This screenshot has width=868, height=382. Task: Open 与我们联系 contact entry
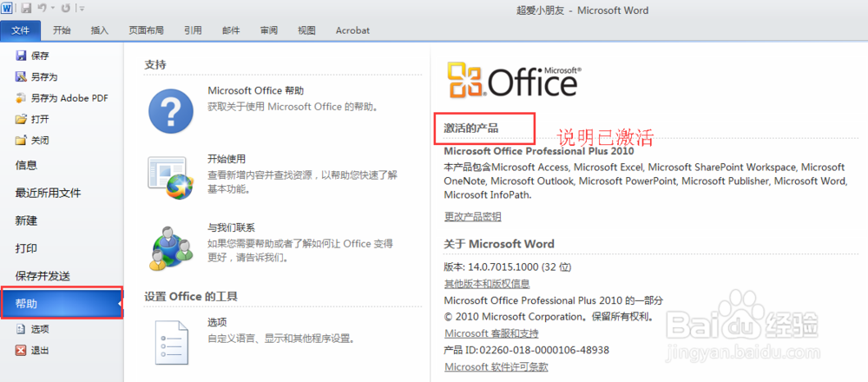[x=231, y=228]
